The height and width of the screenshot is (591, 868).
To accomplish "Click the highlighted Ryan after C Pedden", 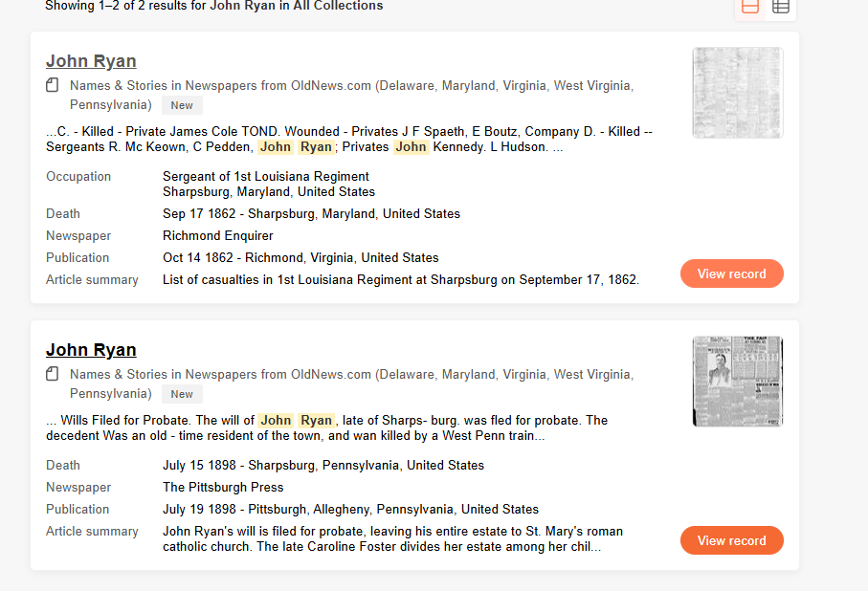I will pyautogui.click(x=316, y=146).
